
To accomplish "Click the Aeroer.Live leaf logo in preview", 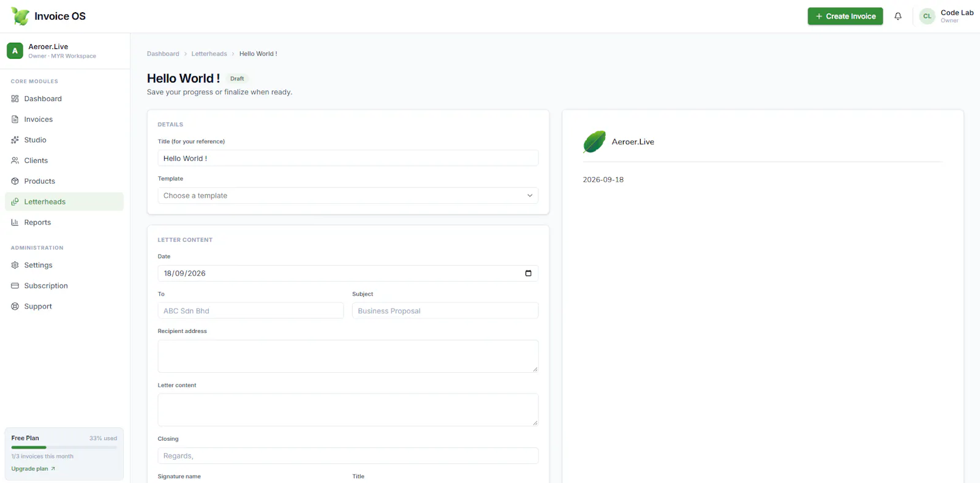I will (x=594, y=142).
